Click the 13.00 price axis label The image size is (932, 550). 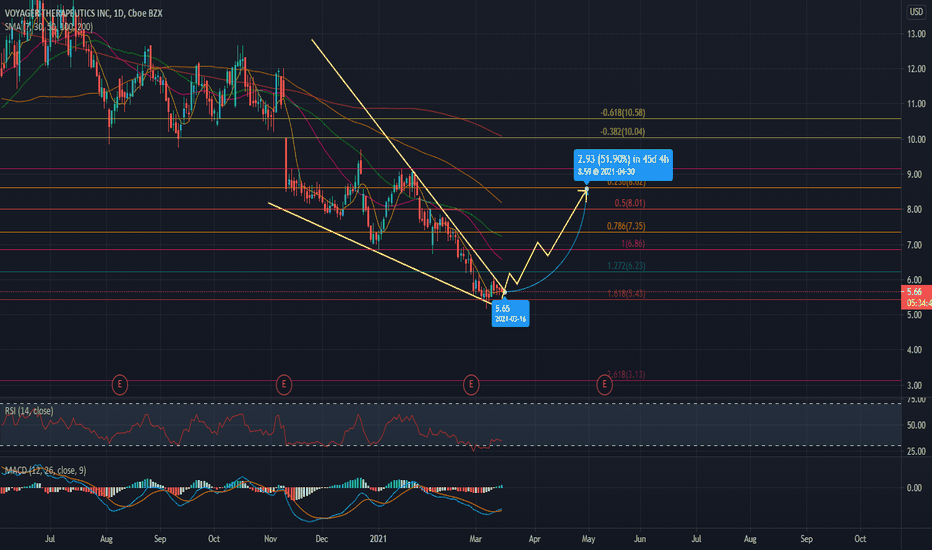pos(916,34)
